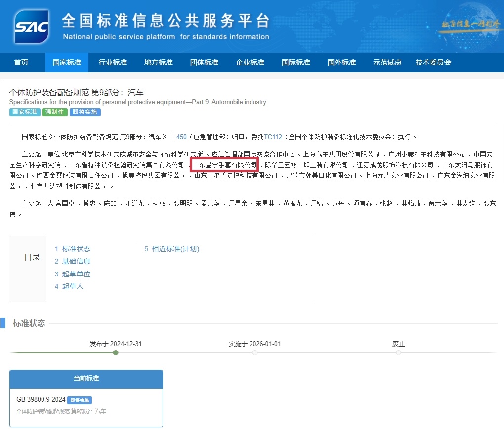Click the 当前标准 card header

pyautogui.click(x=86, y=379)
